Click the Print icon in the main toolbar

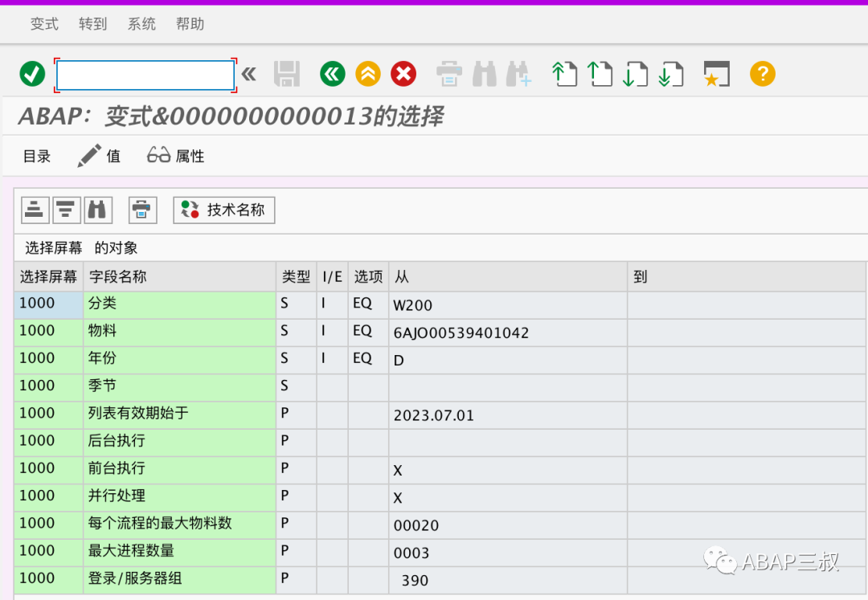click(449, 74)
